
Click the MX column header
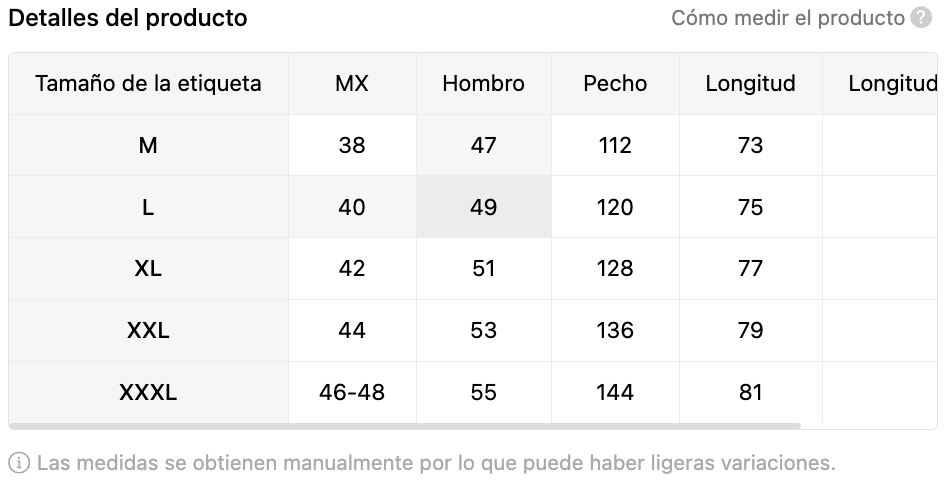pyautogui.click(x=352, y=84)
